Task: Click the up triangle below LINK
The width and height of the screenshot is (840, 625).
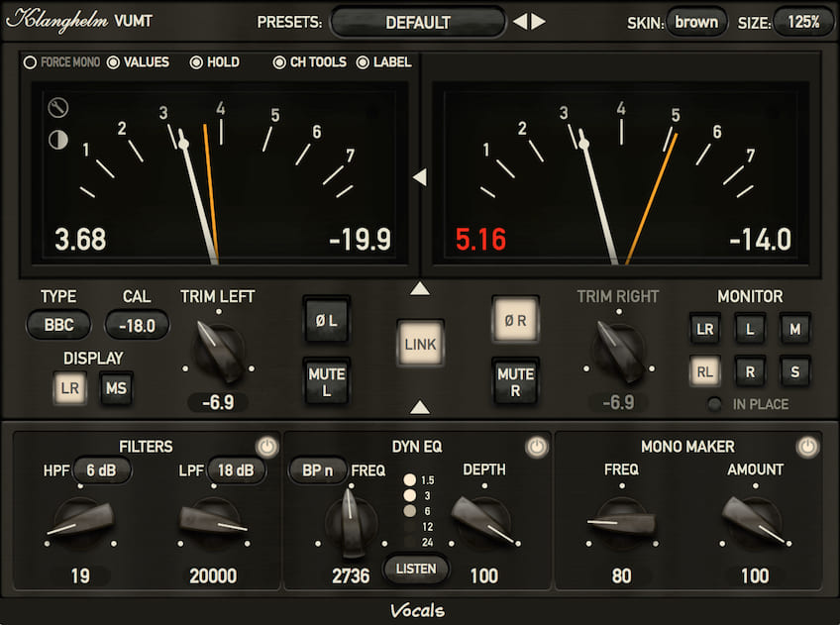Action: 419,407
